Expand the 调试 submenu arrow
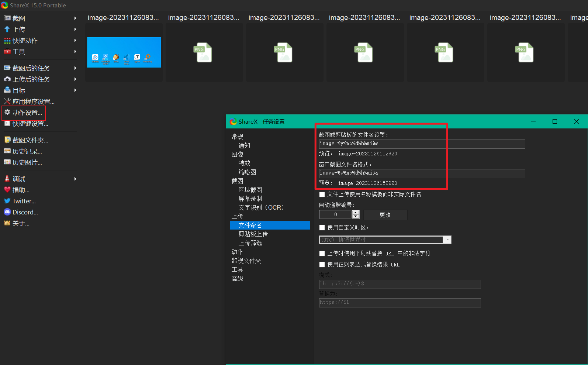This screenshot has height=365, width=588. click(75, 179)
